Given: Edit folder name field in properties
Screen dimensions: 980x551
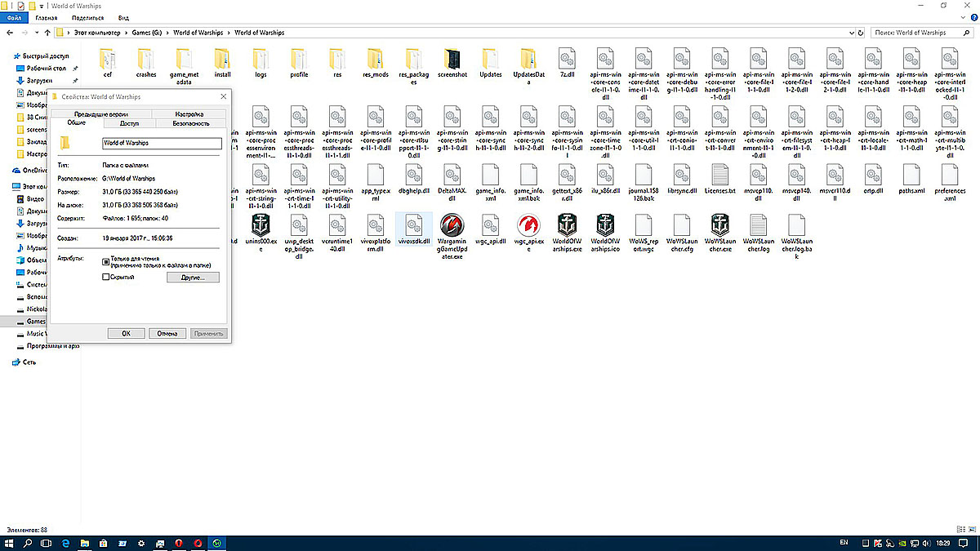Looking at the screenshot, I should click(x=162, y=143).
